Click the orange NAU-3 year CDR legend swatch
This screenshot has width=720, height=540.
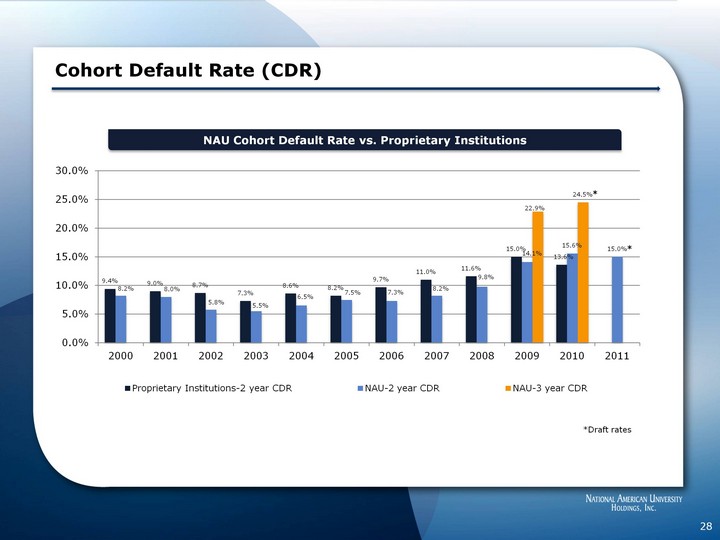tap(508, 388)
